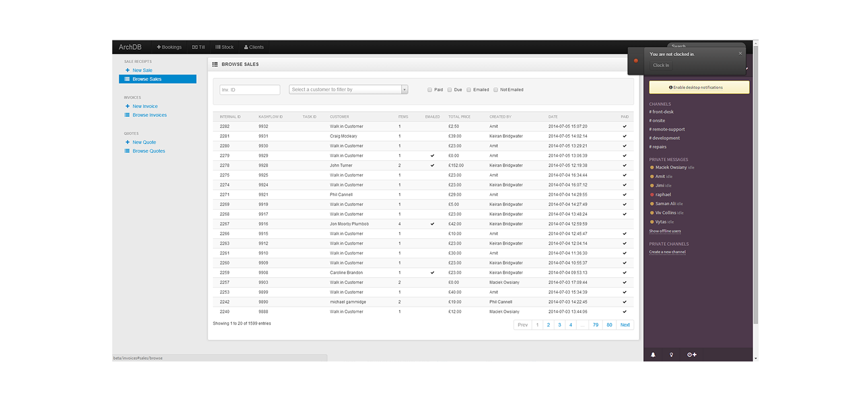The width and height of the screenshot is (868, 406).
Task: Sort table by Date column header
Action: click(x=554, y=117)
